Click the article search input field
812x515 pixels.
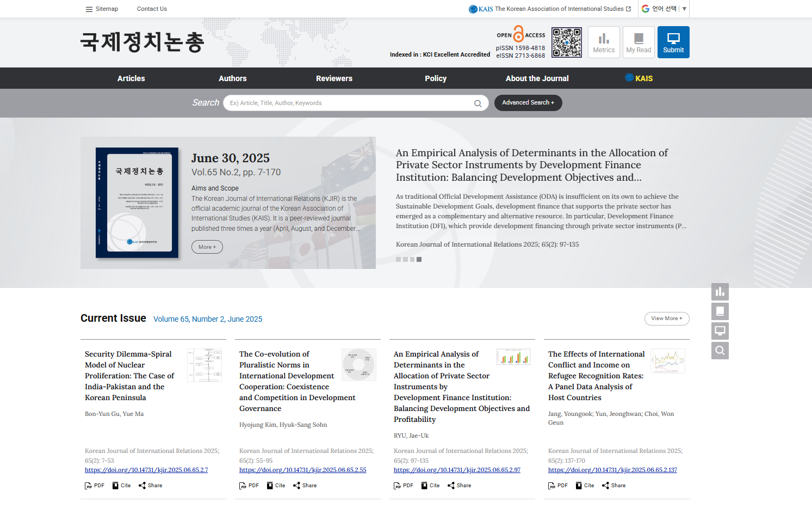point(348,103)
